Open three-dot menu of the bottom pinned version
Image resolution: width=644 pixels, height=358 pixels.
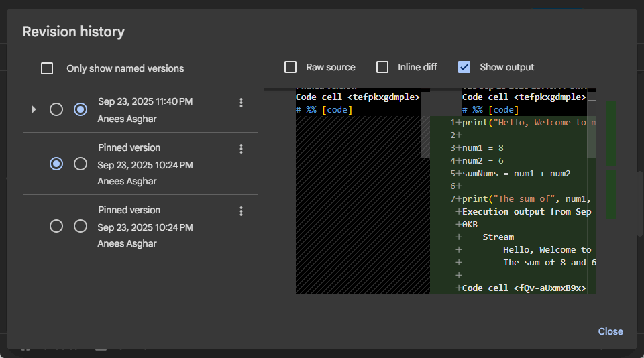(x=241, y=211)
